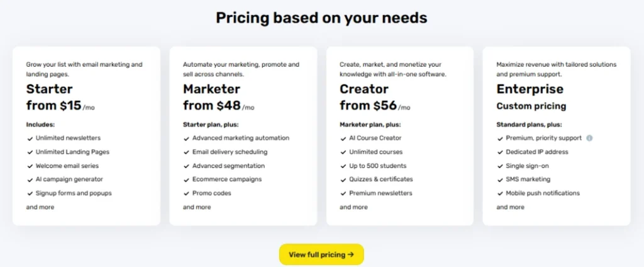Click the checkmark next to SMS marketing
The width and height of the screenshot is (644, 267).
tap(500, 179)
